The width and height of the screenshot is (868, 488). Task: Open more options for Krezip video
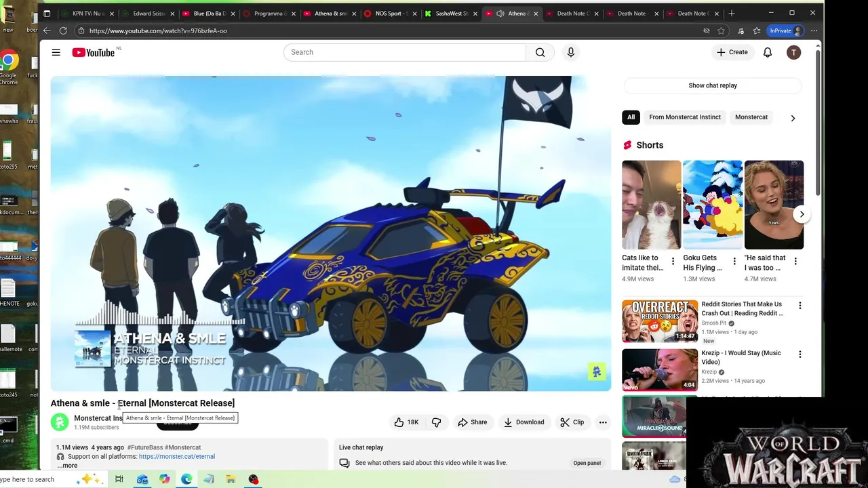800,354
